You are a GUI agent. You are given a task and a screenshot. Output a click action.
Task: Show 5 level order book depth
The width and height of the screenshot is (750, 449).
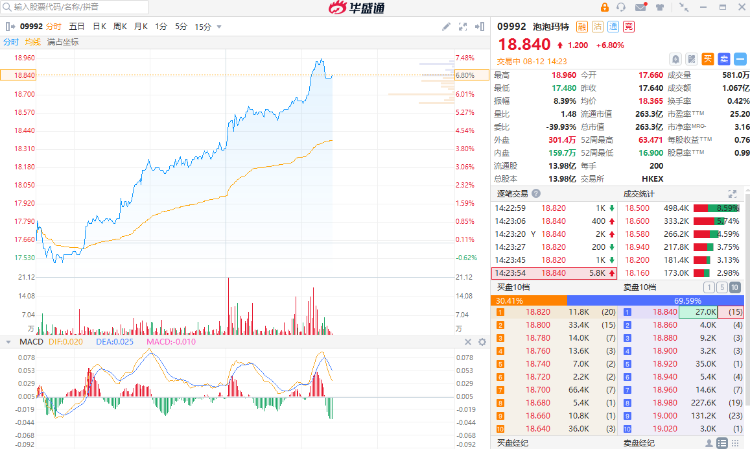point(722,287)
